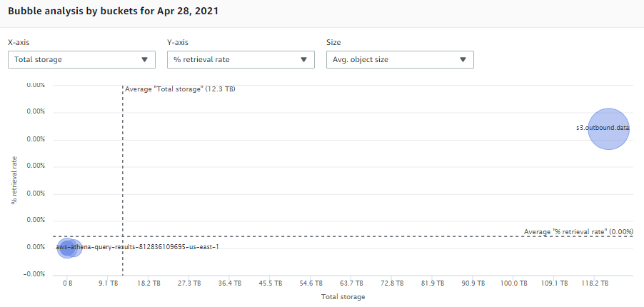Click the X-axis dropdown arrow icon
Screen dimensions: 644x307
[x=144, y=59]
